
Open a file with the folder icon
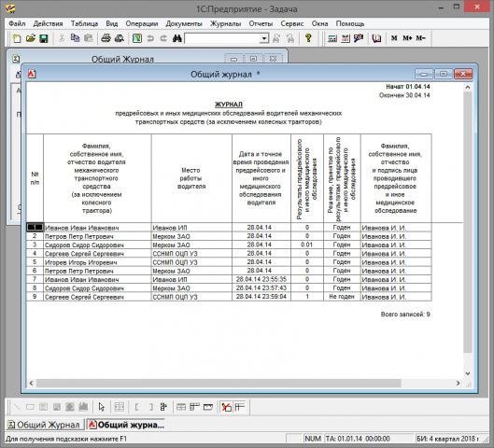(x=30, y=38)
